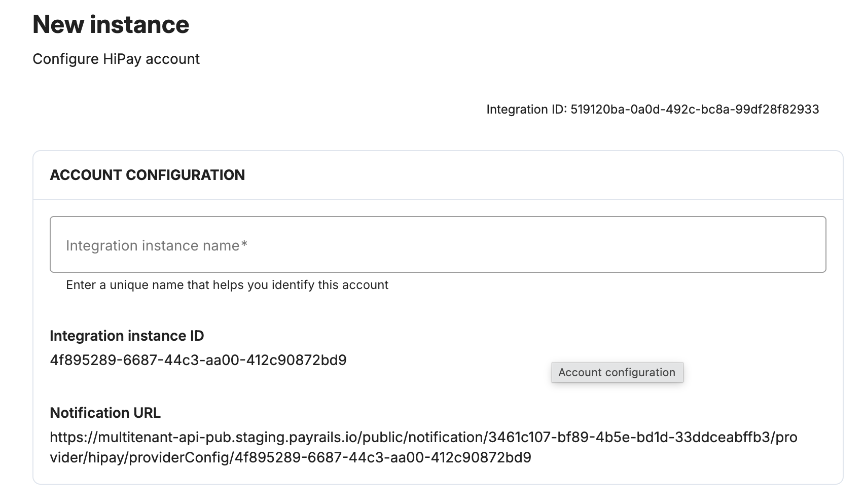The height and width of the screenshot is (504, 864).
Task: Select the providerConfig line of the URL
Action: coord(291,457)
